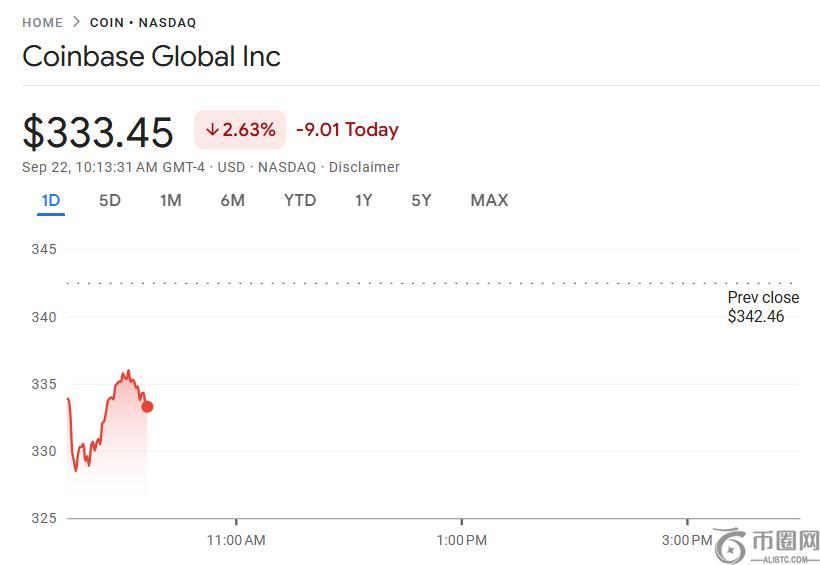Select the 5Y time range tab
This screenshot has width=820, height=565.
coord(421,200)
